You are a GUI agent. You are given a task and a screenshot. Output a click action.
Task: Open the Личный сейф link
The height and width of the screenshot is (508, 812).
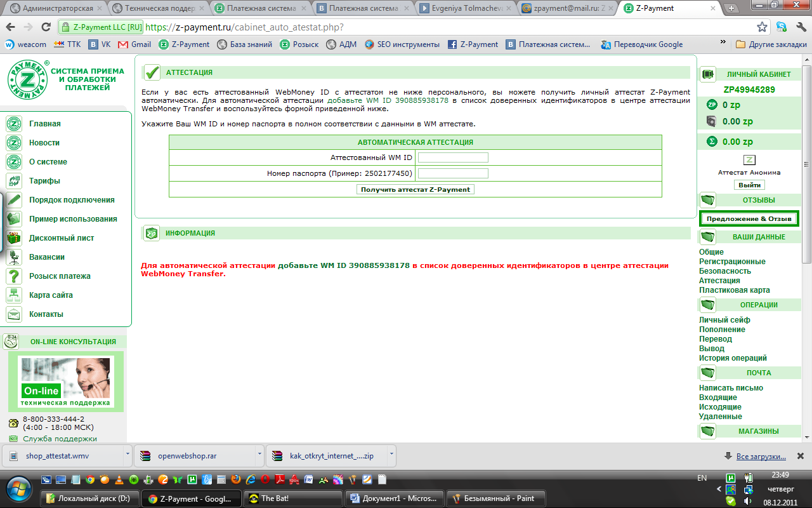point(724,320)
